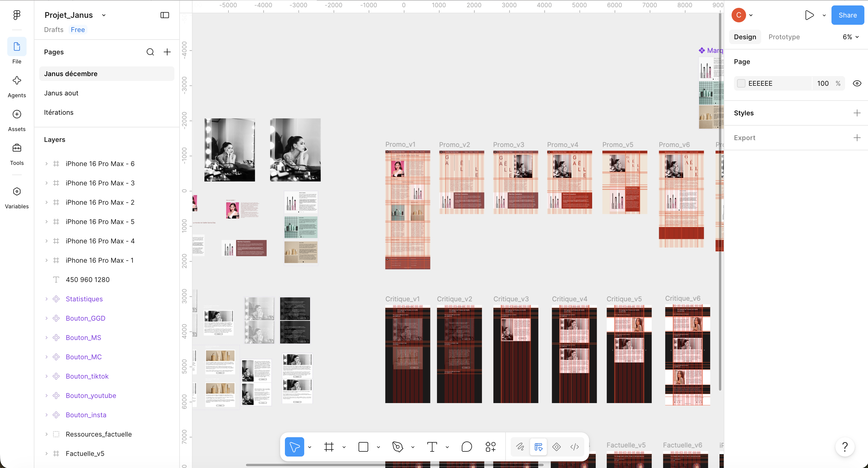This screenshot has width=868, height=468.
Task: Open the present options dropdown arrow
Action: (x=824, y=15)
